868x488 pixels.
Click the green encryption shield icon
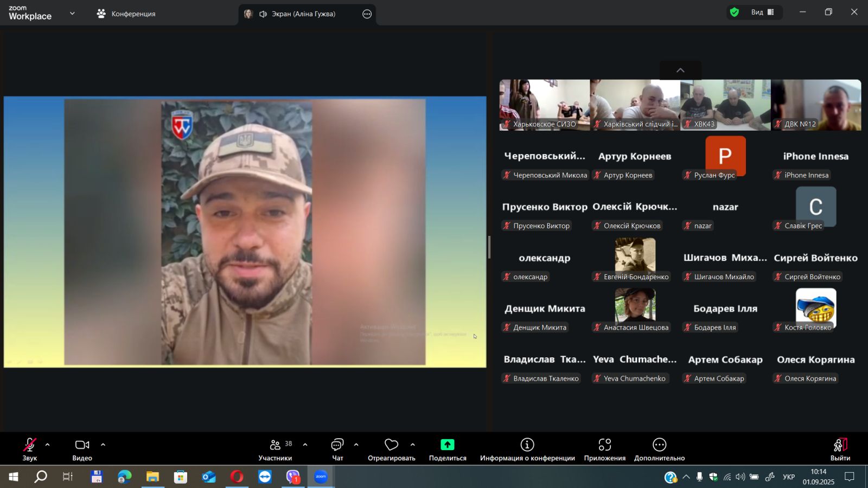pyautogui.click(x=735, y=12)
